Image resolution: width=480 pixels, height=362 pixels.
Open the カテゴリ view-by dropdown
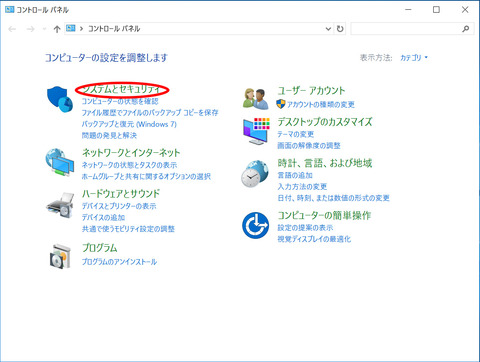pos(414,58)
